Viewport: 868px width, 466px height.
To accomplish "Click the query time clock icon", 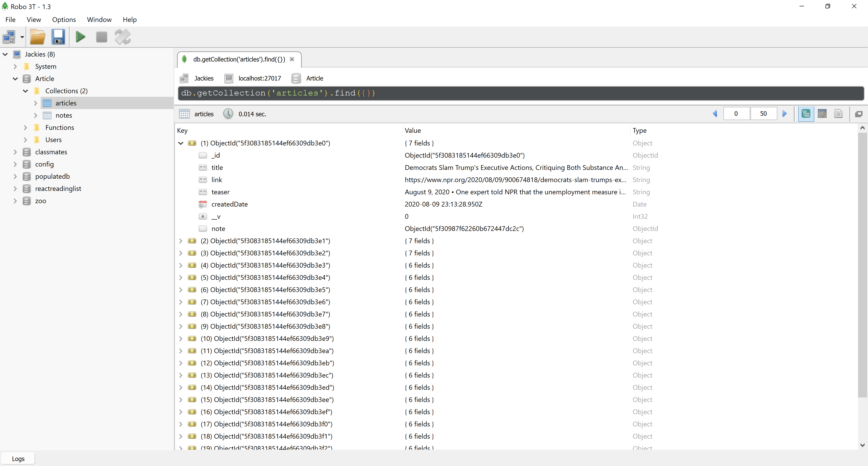I will 228,114.
